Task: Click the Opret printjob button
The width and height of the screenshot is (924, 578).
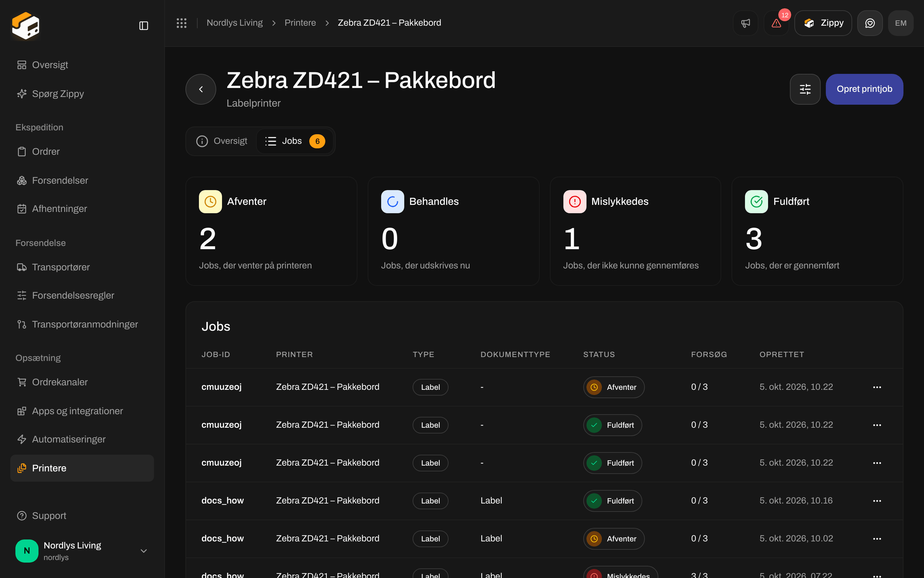Action: coord(864,89)
